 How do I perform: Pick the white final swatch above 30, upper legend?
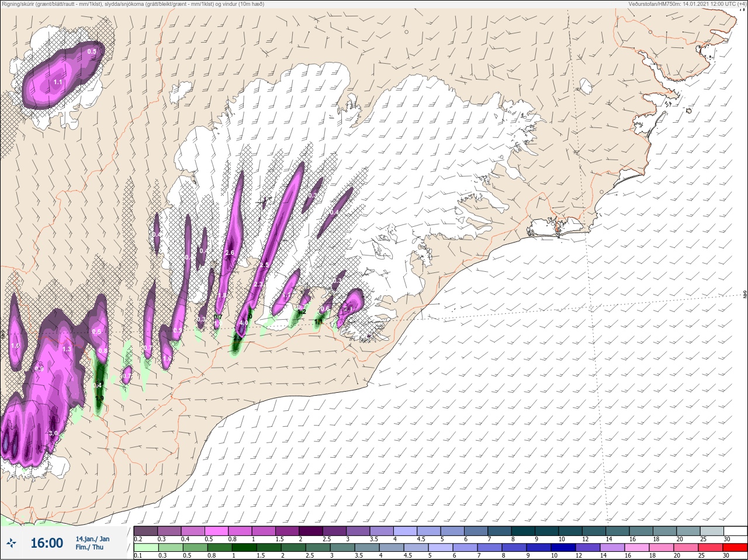tap(735, 531)
